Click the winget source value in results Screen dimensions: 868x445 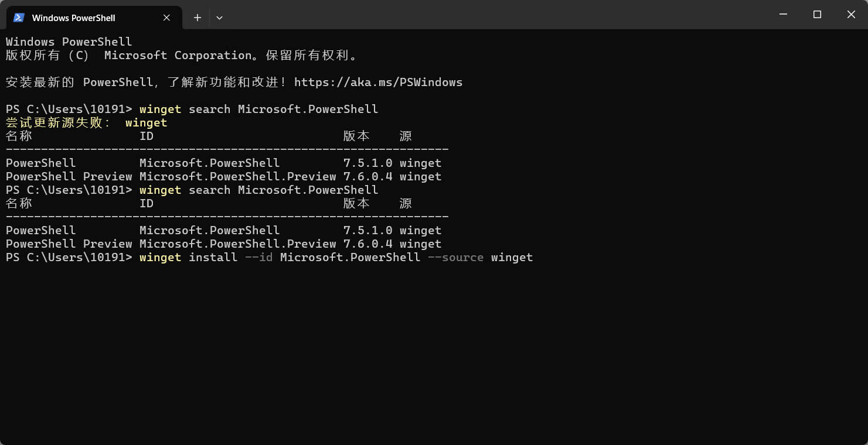(420, 163)
